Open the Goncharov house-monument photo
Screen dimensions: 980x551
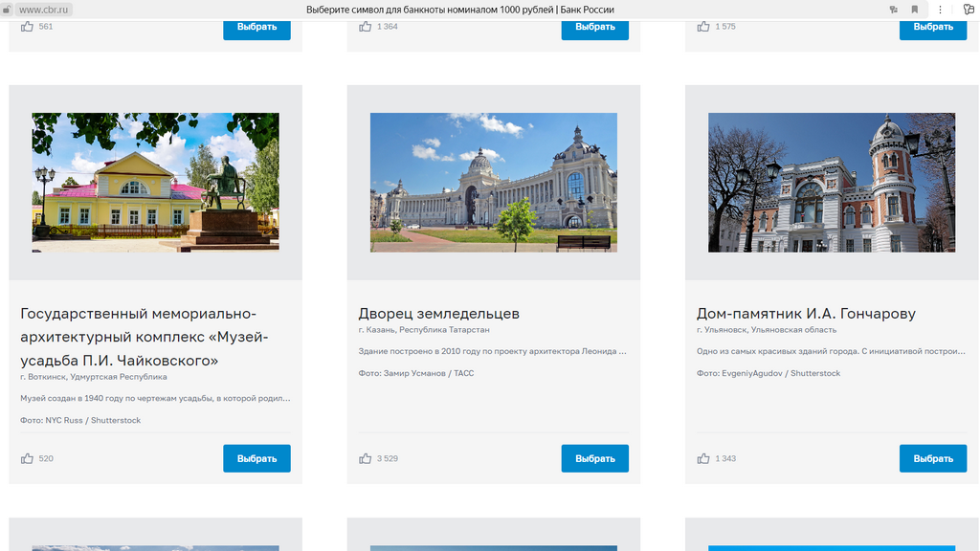click(832, 183)
